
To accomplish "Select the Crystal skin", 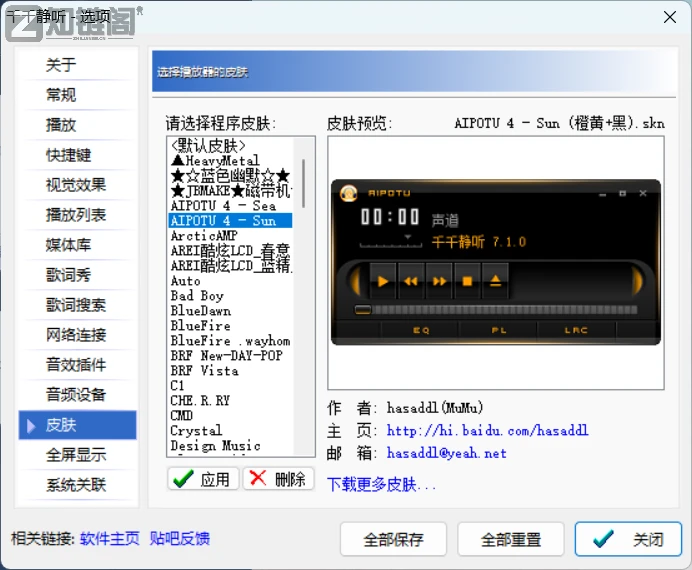I will (230, 431).
